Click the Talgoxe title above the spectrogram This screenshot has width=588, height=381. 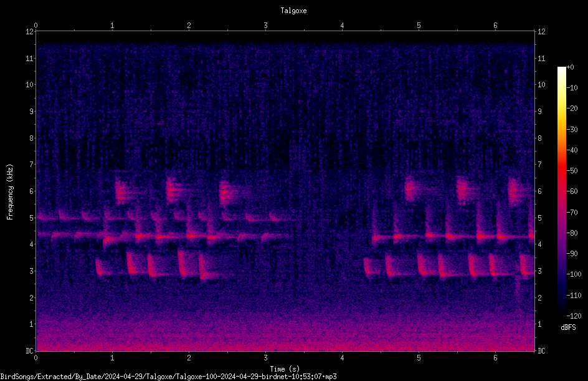click(293, 11)
